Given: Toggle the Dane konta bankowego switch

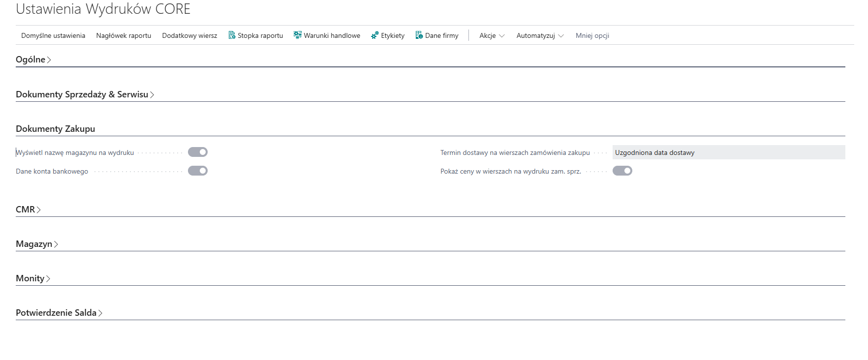Looking at the screenshot, I should coord(198,171).
